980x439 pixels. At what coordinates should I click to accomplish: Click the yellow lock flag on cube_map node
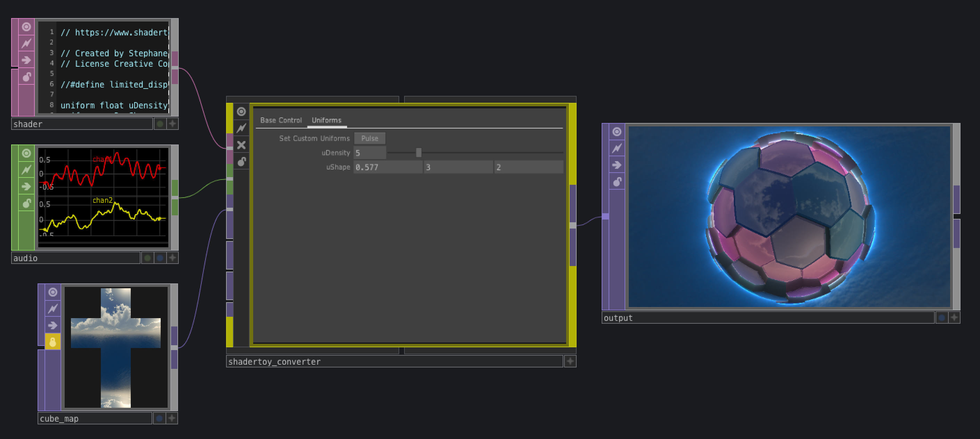point(53,342)
